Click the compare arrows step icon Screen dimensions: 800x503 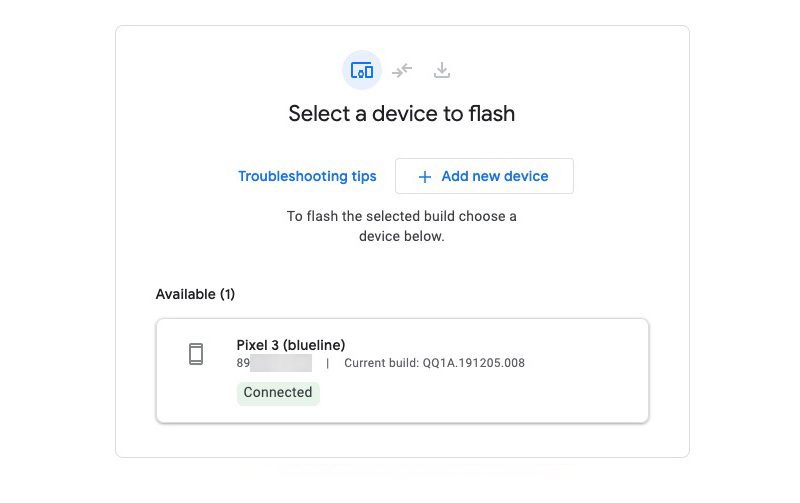coord(402,71)
